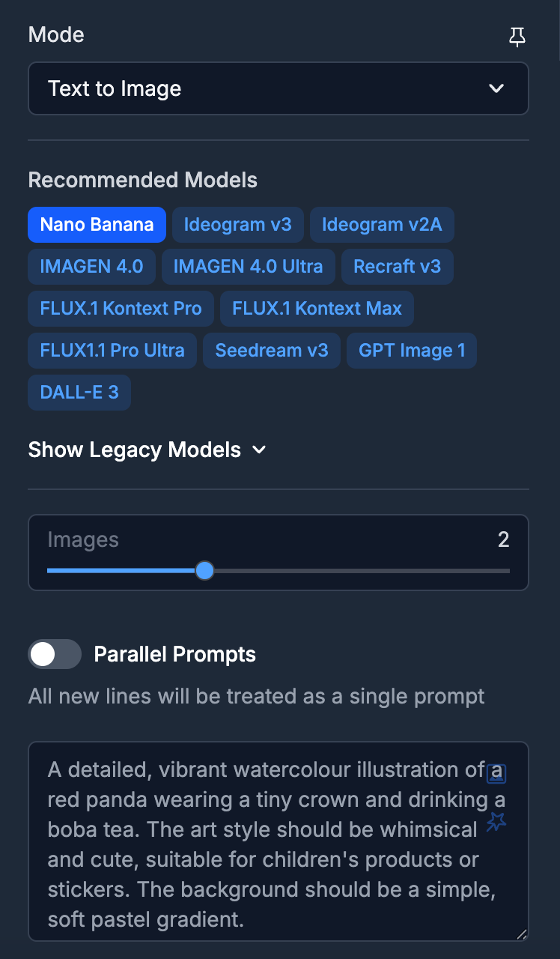Click the Mode dropdown chevron arrow

click(x=496, y=88)
